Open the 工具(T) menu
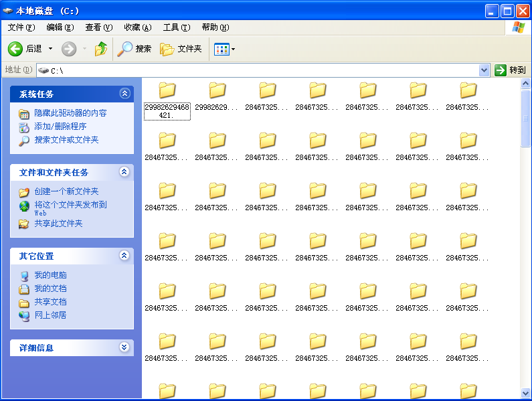Viewport: 532px width, 401px height. pos(177,27)
